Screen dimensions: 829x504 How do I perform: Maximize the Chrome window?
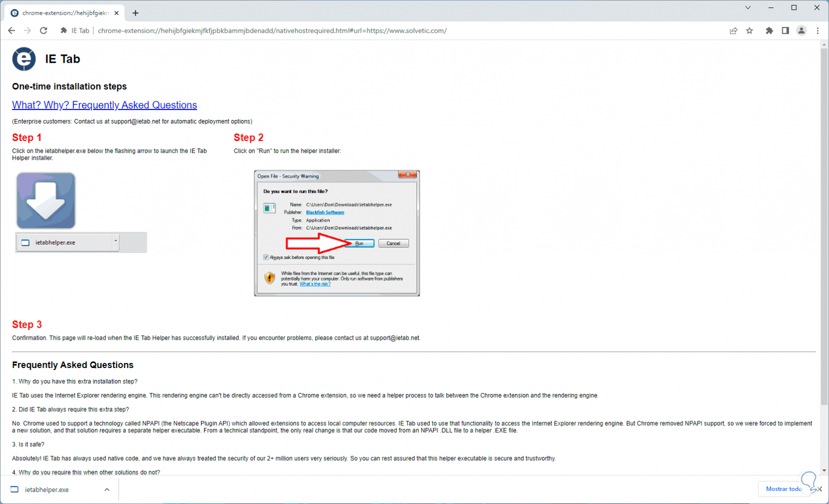coord(794,8)
